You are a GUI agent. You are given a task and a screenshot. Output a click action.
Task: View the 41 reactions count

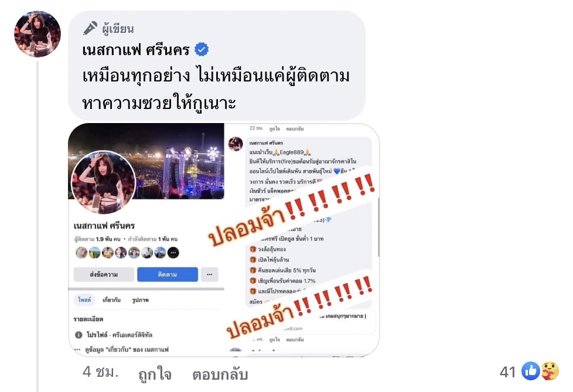(x=507, y=372)
